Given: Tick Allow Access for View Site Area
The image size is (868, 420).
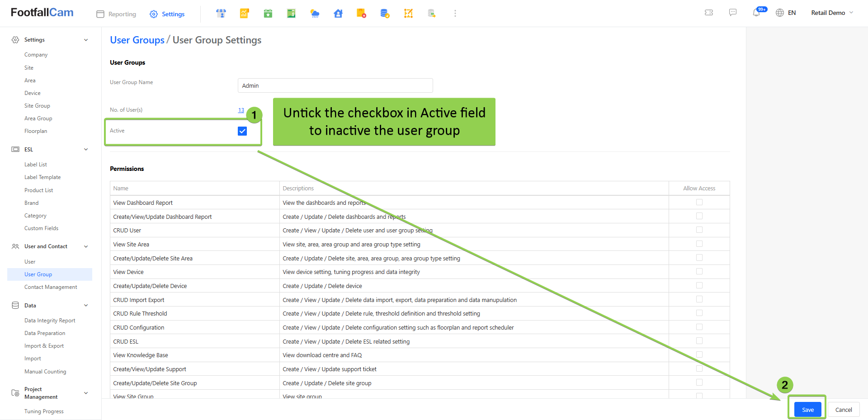Looking at the screenshot, I should coord(699,244).
